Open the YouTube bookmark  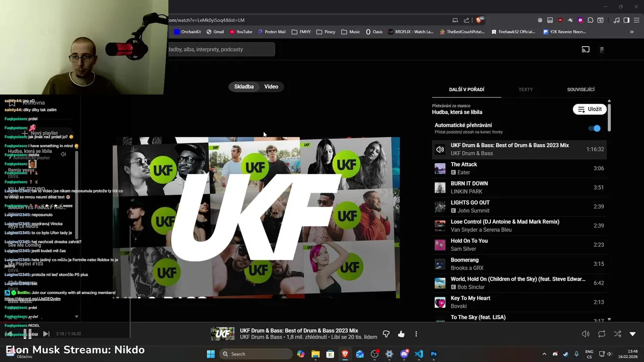pos(241,32)
